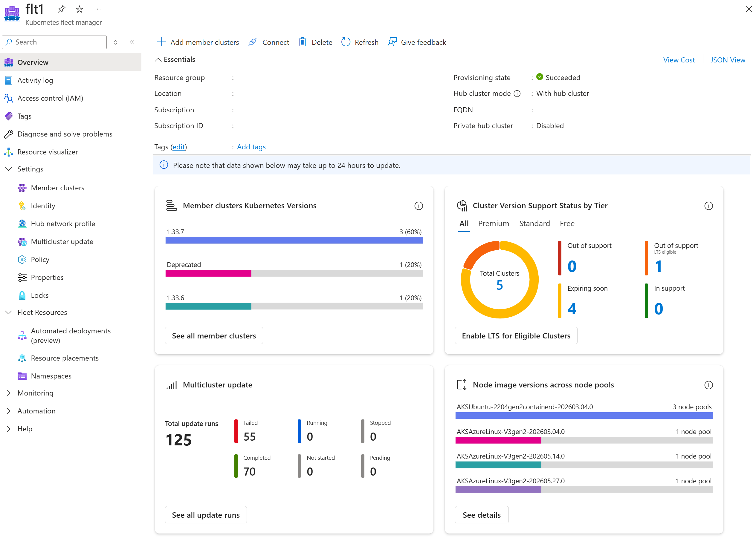
Task: Open info icon for Cluster Version Support Status
Action: click(708, 206)
